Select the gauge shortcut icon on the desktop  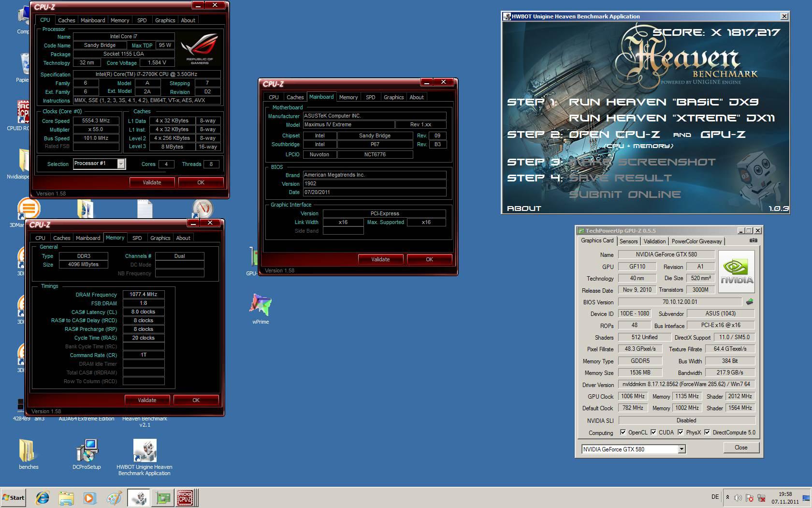[203, 209]
